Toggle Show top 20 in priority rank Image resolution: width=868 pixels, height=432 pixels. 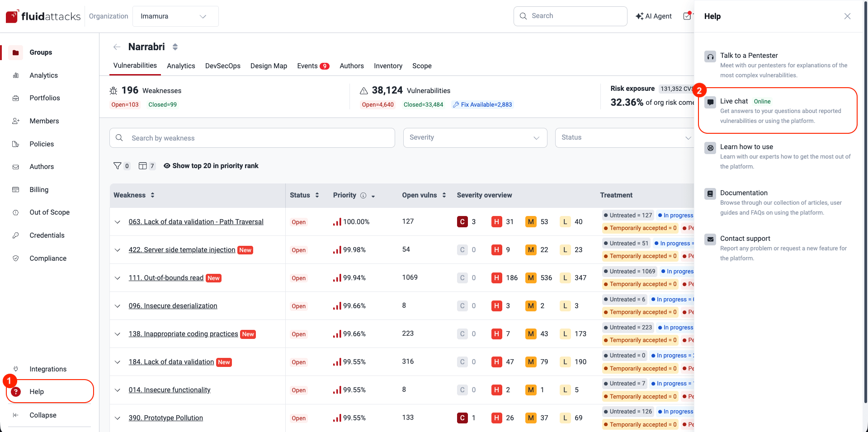click(x=211, y=165)
